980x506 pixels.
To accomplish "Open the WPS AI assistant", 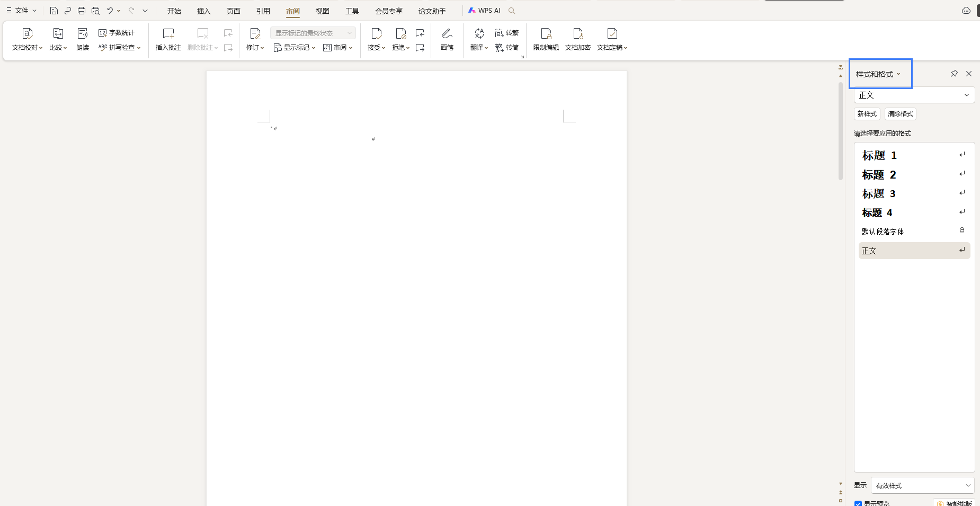I will 484,11.
